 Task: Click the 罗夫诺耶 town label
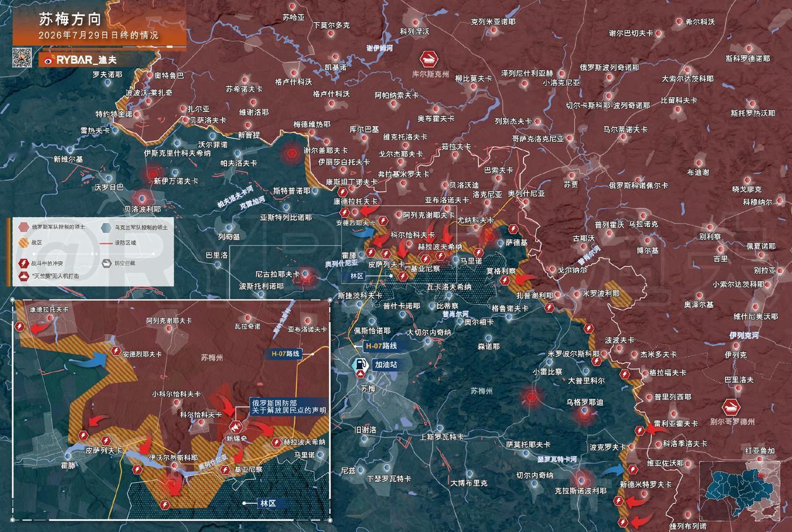[x=107, y=74]
